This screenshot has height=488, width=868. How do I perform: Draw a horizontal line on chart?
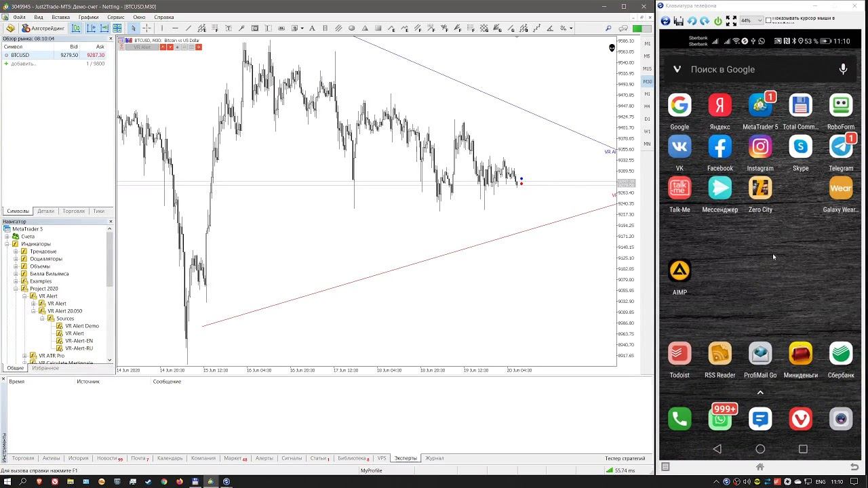click(x=175, y=28)
